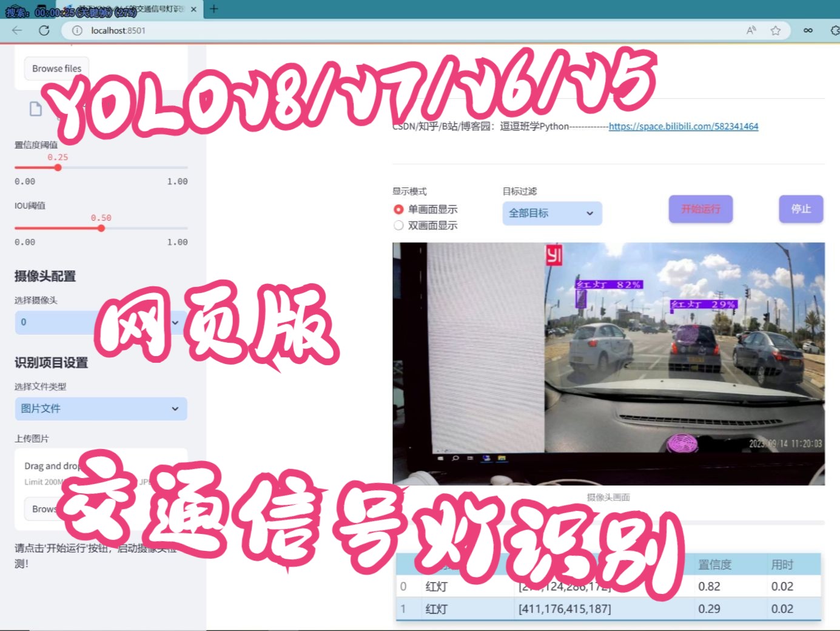Add page to favorites with star icon
The height and width of the screenshot is (631, 840).
click(x=776, y=30)
